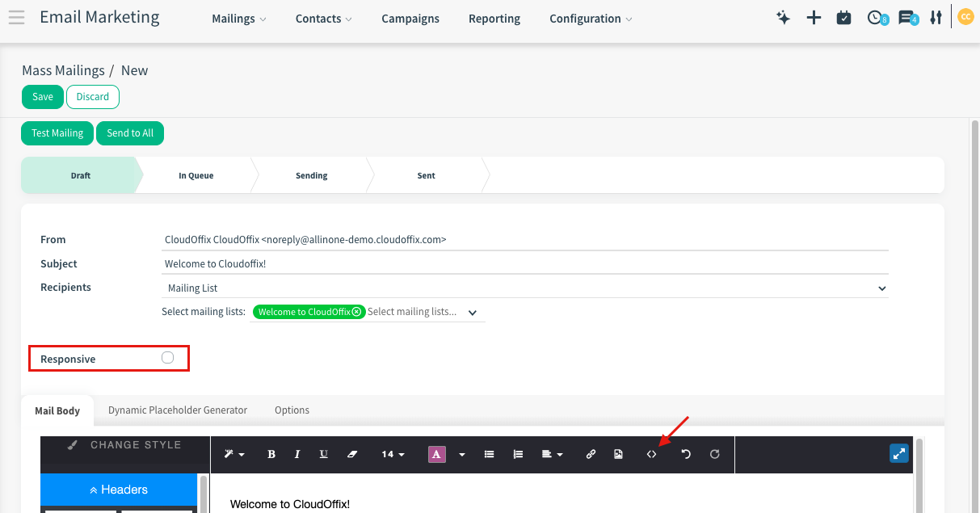Toggle italic formatting in editor

(297, 454)
